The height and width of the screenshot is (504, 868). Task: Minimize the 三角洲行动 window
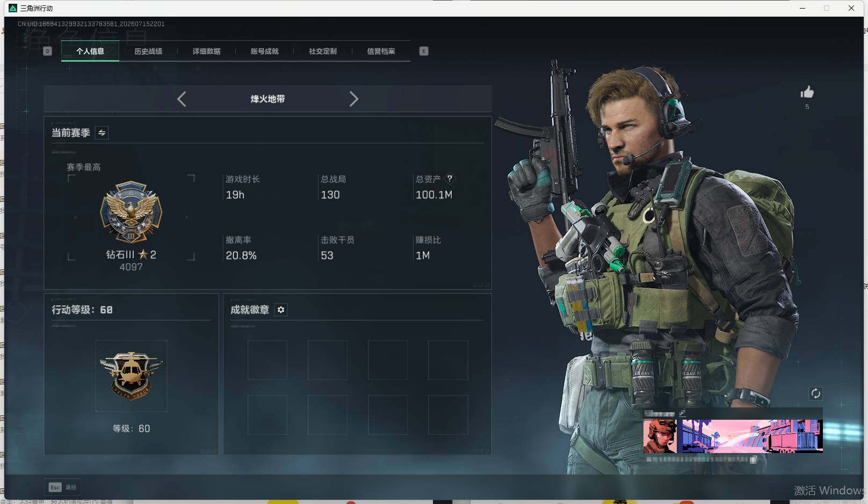pyautogui.click(x=802, y=8)
